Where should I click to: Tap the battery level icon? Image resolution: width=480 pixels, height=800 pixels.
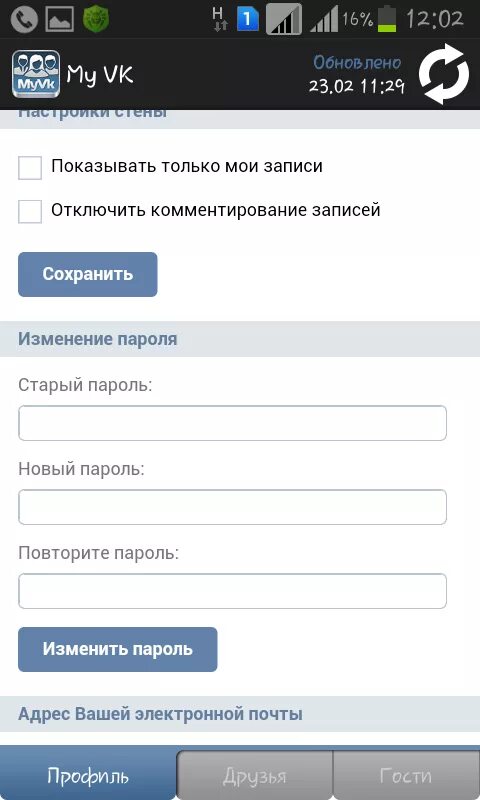pos(387,19)
